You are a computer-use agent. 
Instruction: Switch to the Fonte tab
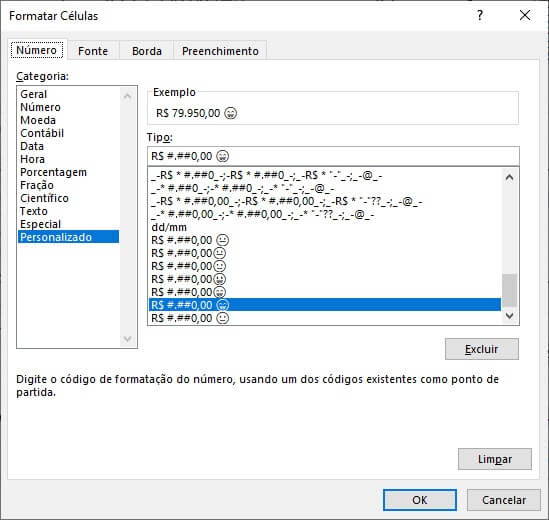click(x=93, y=51)
